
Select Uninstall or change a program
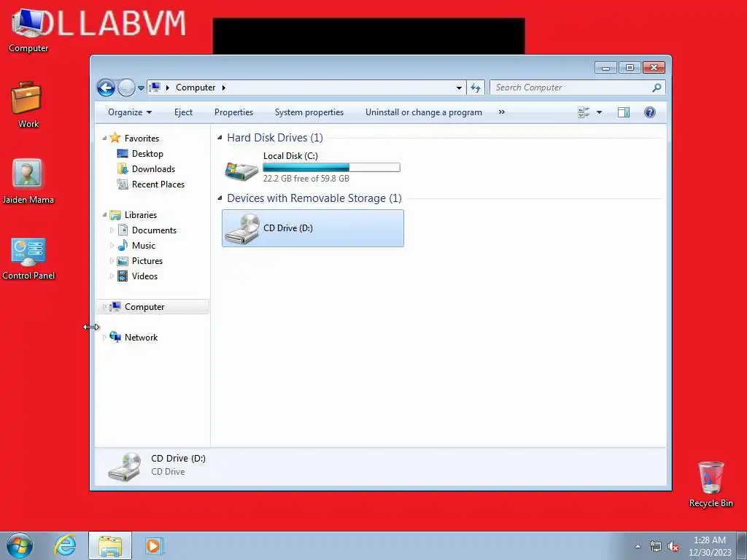coord(424,112)
